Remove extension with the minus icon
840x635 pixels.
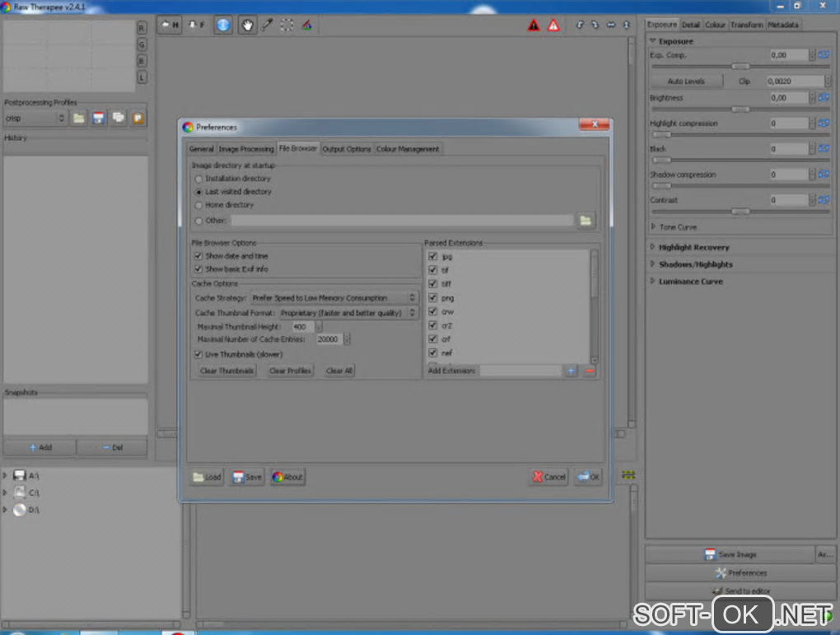[x=590, y=371]
